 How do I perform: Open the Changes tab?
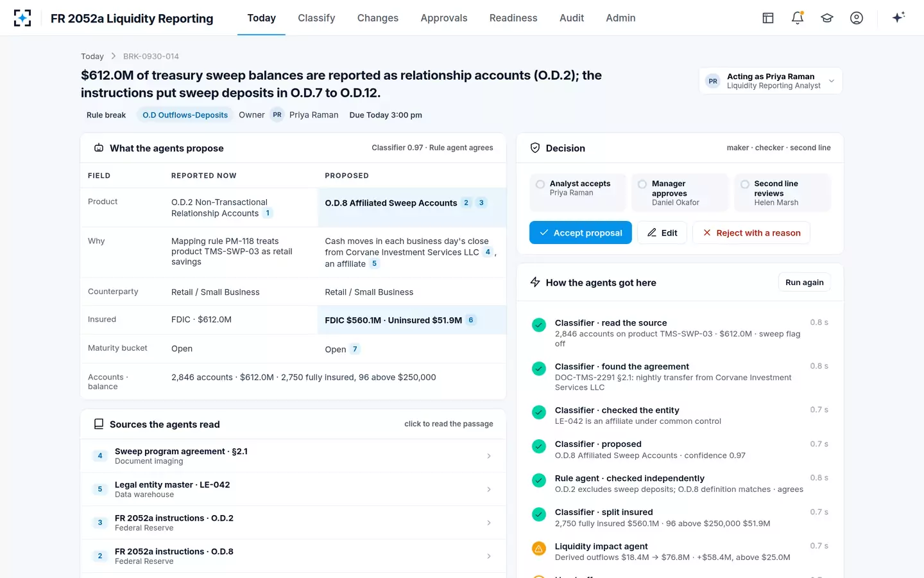click(x=378, y=18)
